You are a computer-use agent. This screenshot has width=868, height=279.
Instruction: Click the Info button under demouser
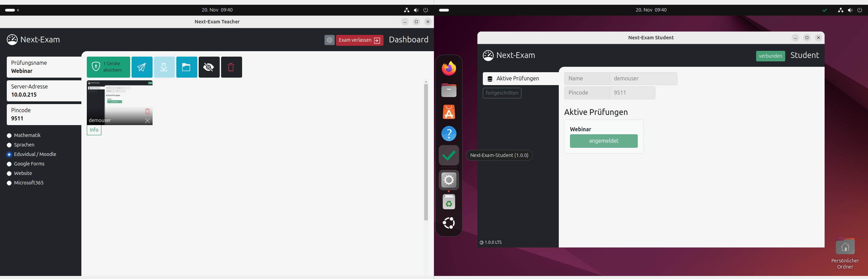(x=94, y=130)
